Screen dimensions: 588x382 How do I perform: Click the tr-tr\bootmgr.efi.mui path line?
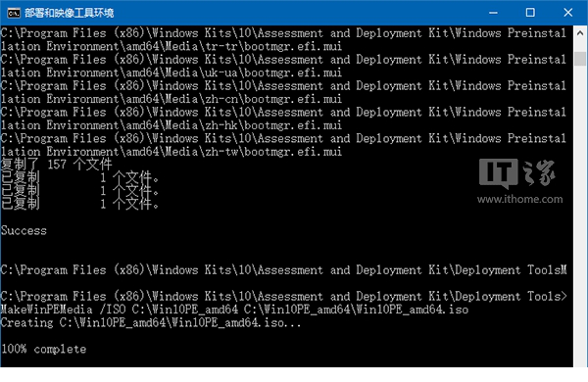click(x=171, y=46)
